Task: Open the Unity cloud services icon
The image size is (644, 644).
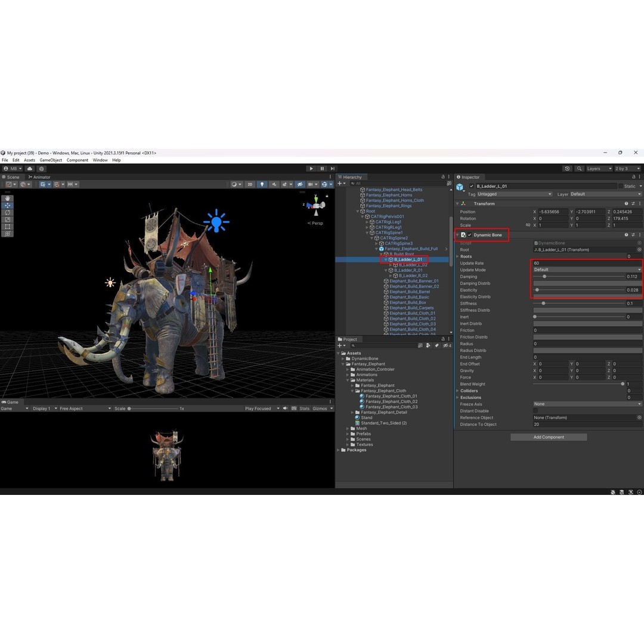Action: point(30,168)
